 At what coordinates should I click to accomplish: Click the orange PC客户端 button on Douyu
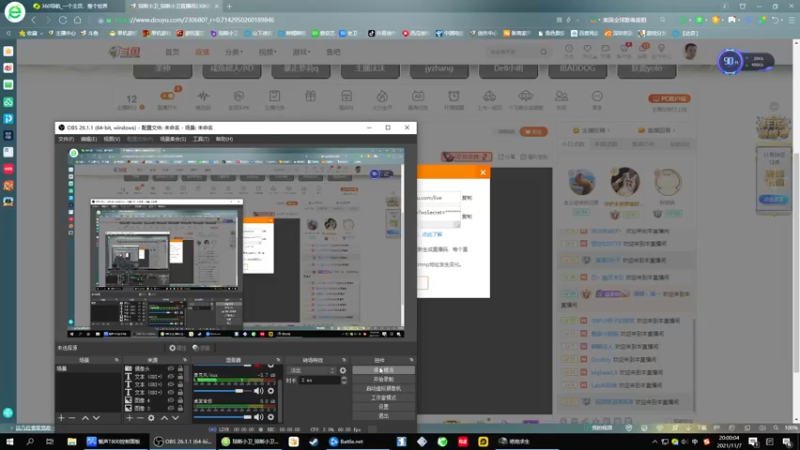click(x=669, y=98)
